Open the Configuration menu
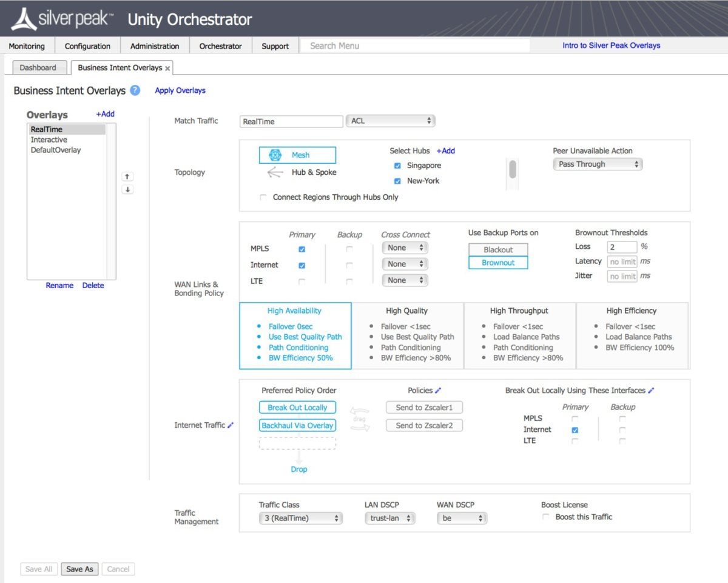Screen dimensions: 728x583 tap(87, 46)
